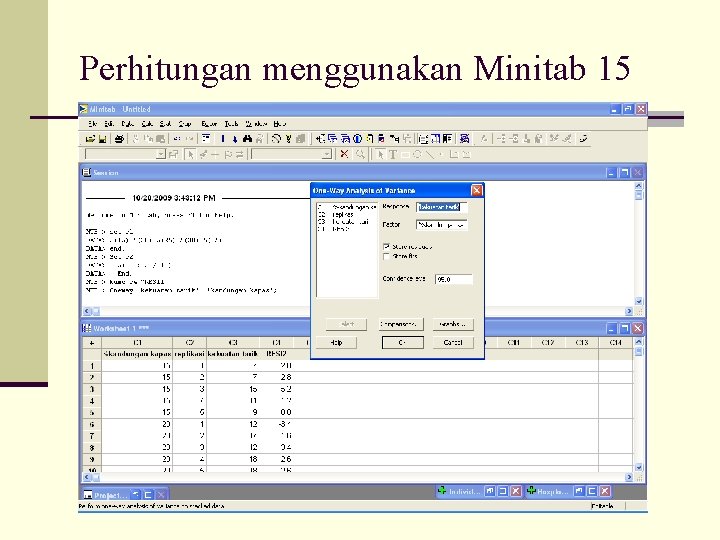The image size is (720, 540).
Task: Click Cancel in the ANOVA dialog
Action: click(453, 343)
